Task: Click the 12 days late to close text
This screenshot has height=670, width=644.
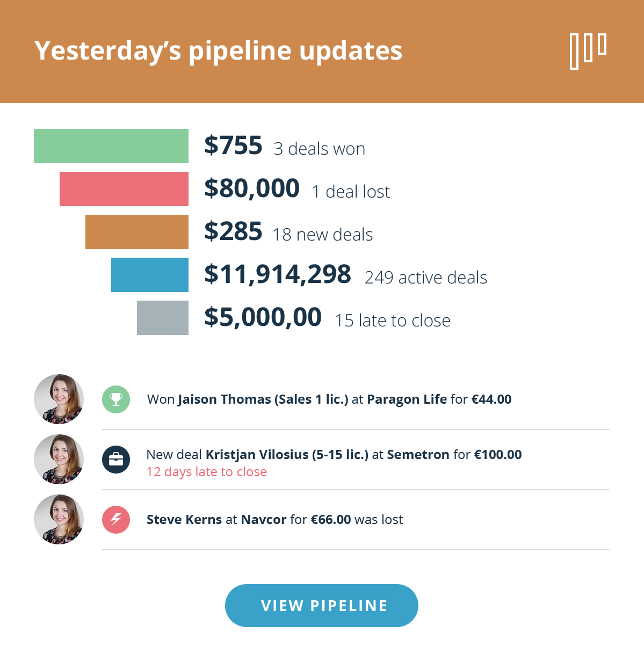Action: 207,472
